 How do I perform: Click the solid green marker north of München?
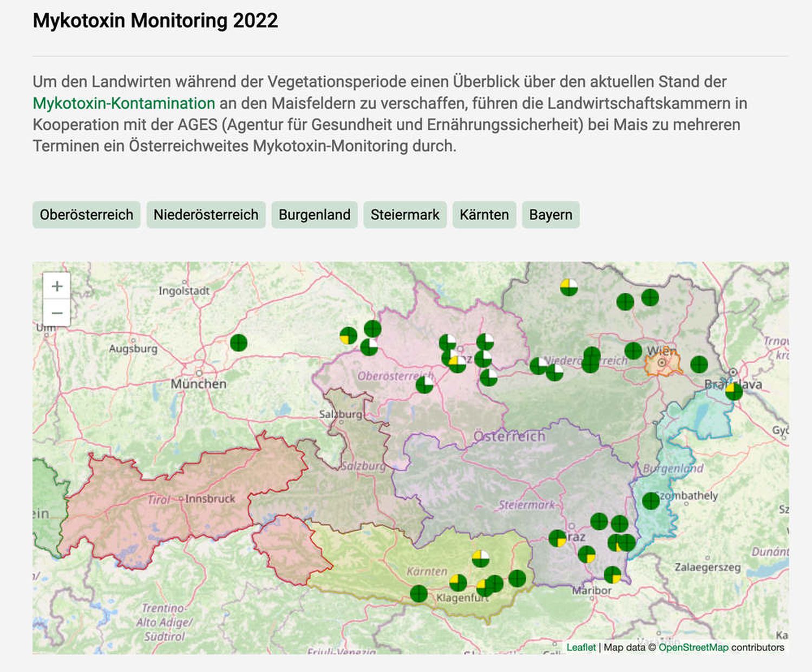239,342
